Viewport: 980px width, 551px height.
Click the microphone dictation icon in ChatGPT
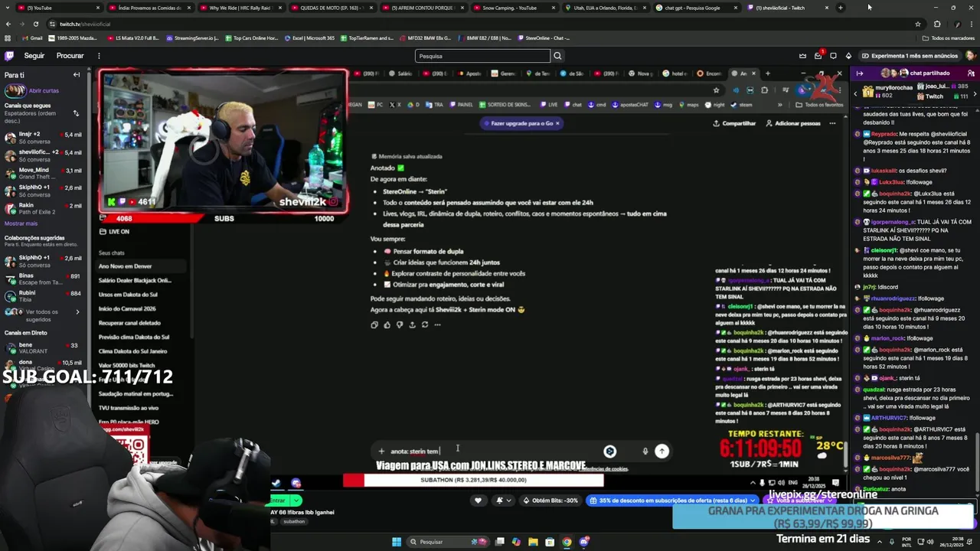coord(645,452)
